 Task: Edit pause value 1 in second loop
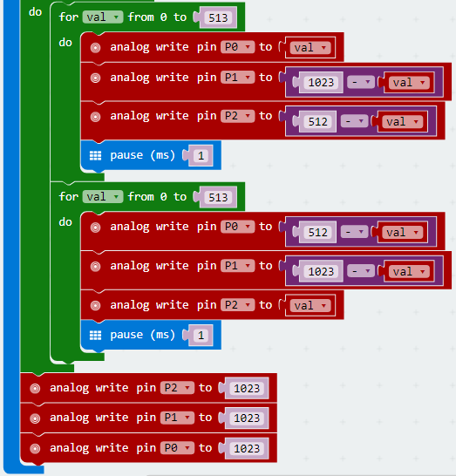coord(201,336)
